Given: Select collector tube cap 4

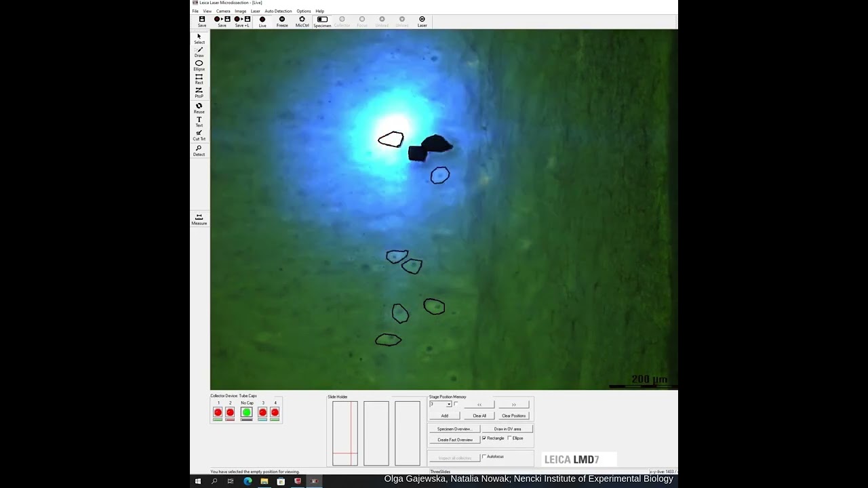Looking at the screenshot, I should [x=275, y=412].
